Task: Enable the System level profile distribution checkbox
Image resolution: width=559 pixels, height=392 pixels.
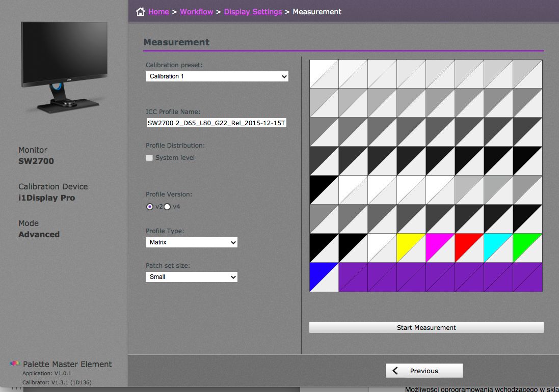Action: pyautogui.click(x=149, y=158)
